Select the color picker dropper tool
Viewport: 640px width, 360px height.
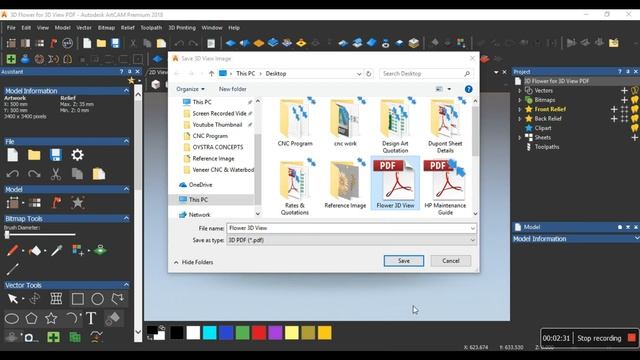[x=56, y=250]
